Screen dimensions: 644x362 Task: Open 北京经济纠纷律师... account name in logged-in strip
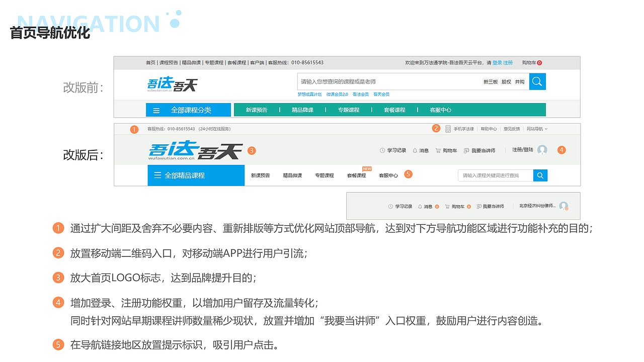(537, 206)
